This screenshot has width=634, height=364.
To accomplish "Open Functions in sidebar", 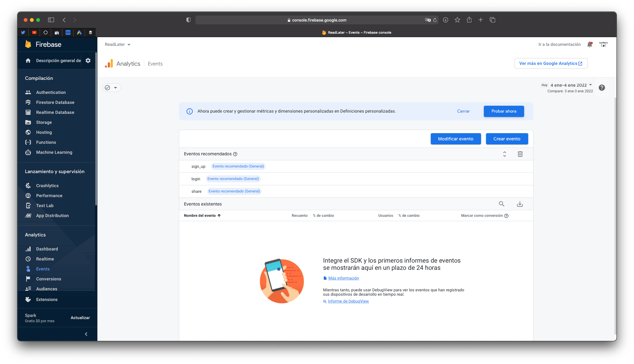I will [x=46, y=142].
